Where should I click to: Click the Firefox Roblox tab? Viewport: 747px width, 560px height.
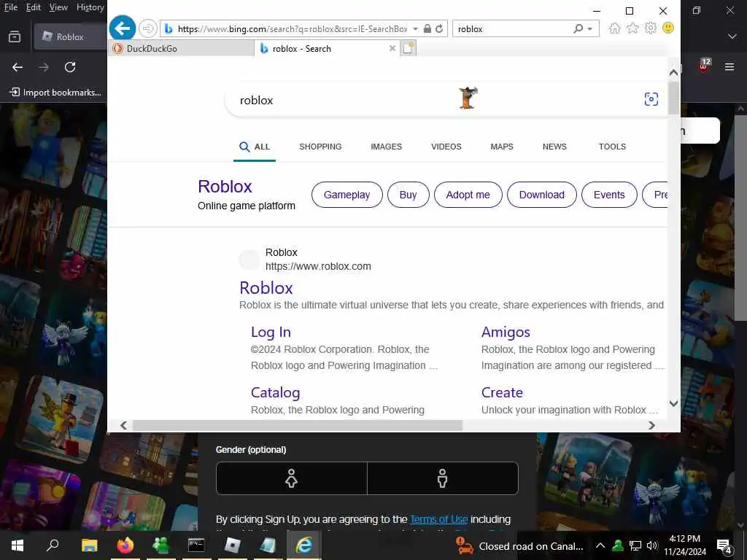(x=71, y=36)
